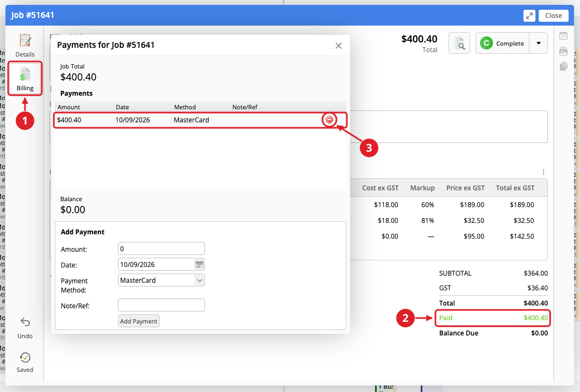Screen dimensions: 580x392
Task: Open the Details section icon
Action: click(25, 40)
